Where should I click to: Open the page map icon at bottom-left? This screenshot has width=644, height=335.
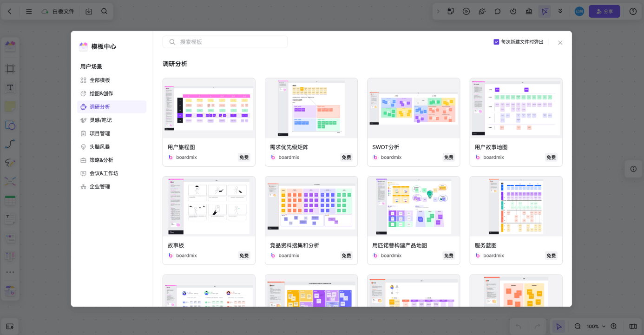[x=10, y=326]
